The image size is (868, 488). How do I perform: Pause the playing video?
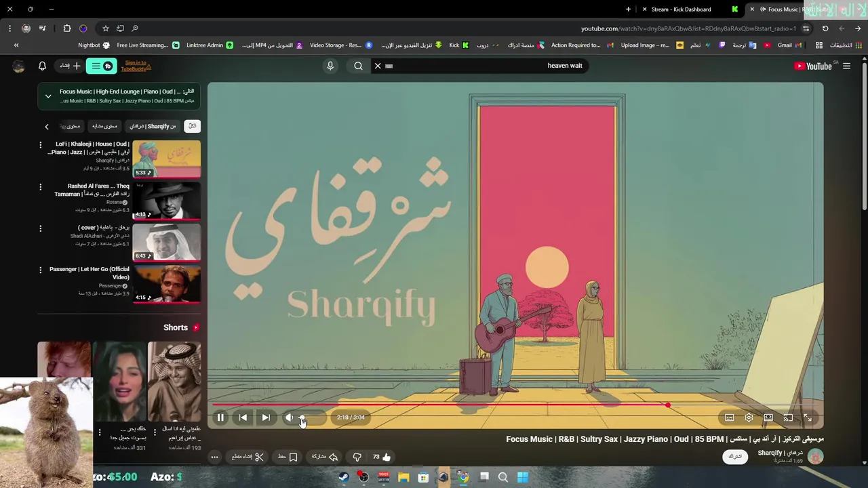[x=220, y=418]
